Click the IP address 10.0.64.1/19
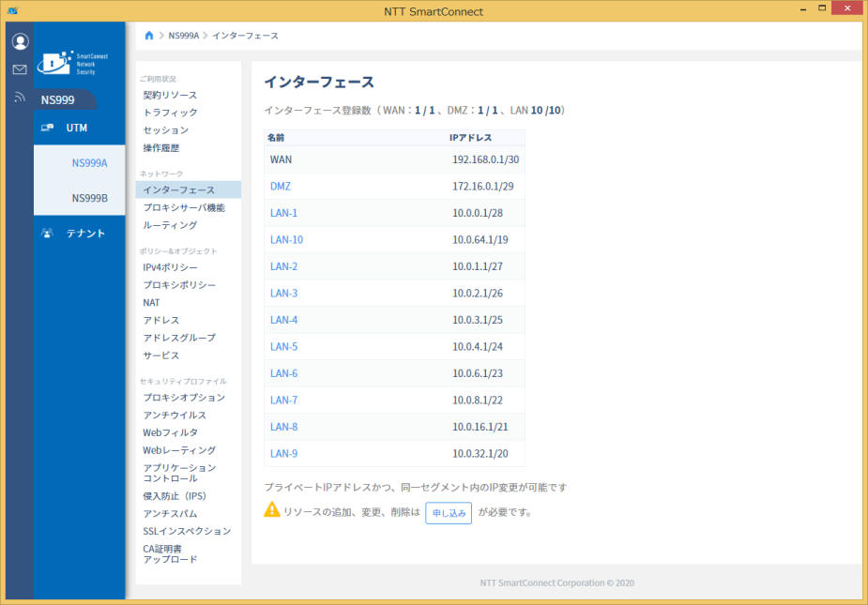The width and height of the screenshot is (868, 605). pos(480,240)
